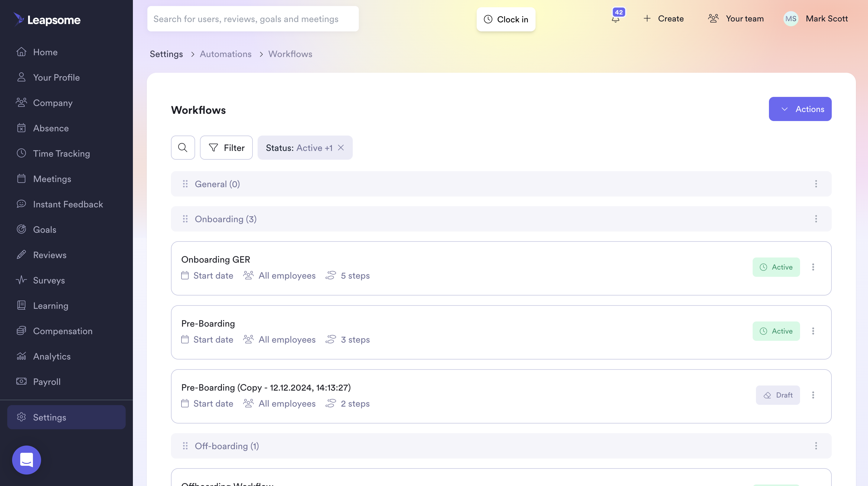Screen dimensions: 868x486
Task: Click the Payroll banknote icon
Action: pyautogui.click(x=21, y=381)
